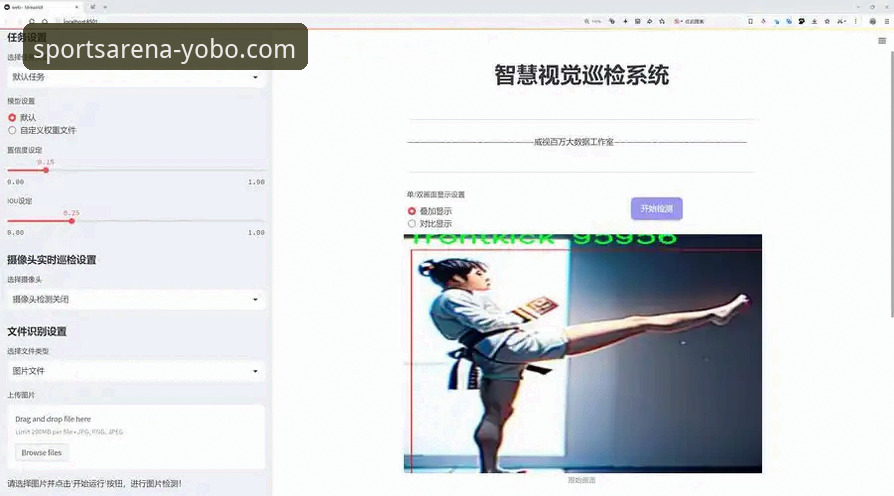Viewport: 894px width, 496px height.
Task: Click the 开始检测 start detection button
Action: pos(656,209)
